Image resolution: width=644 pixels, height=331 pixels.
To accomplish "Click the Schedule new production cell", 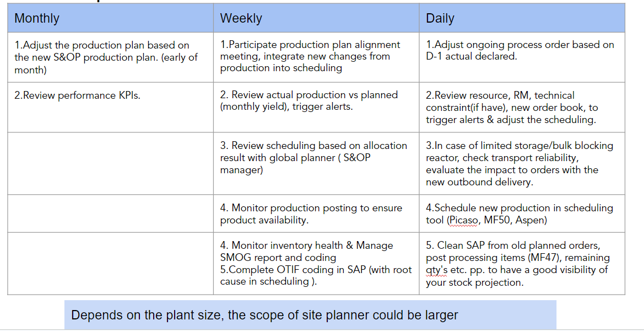I will 522,214.
